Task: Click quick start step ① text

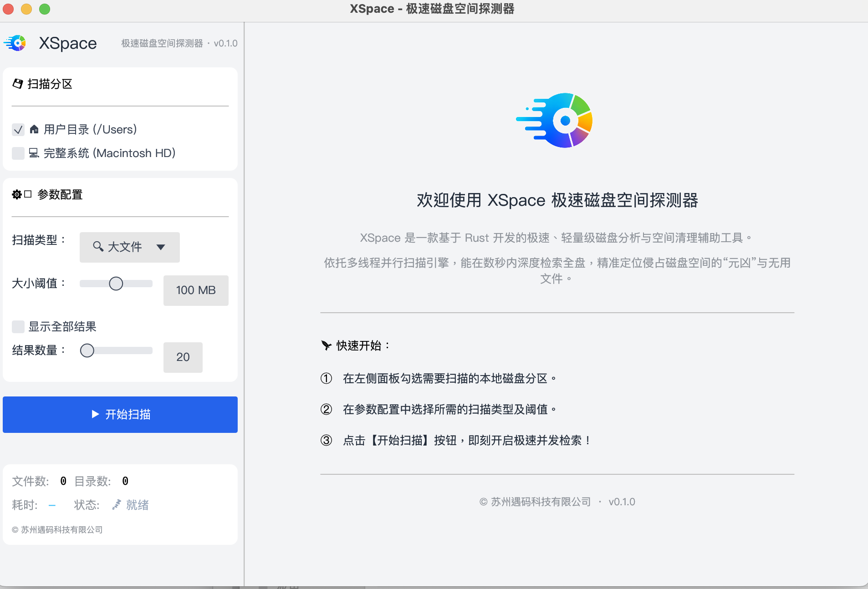Action: 449,379
